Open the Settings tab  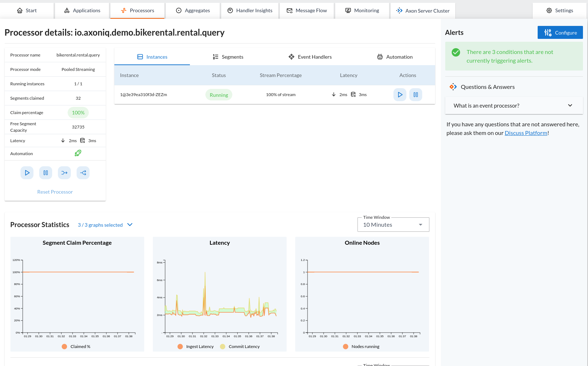click(560, 10)
